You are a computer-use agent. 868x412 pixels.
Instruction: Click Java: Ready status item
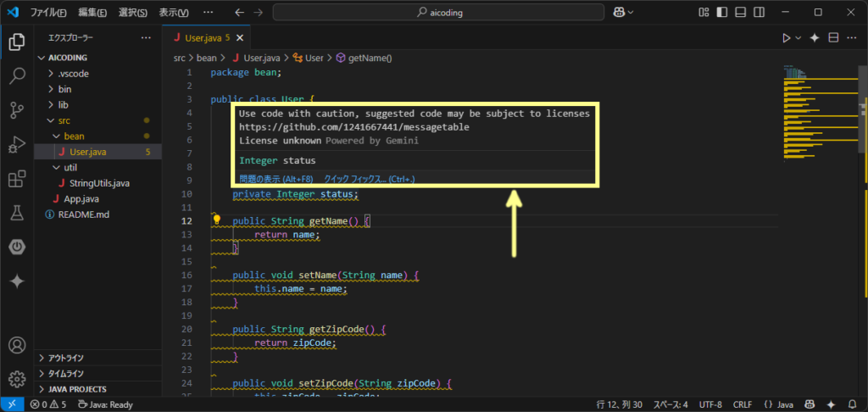[106, 405]
